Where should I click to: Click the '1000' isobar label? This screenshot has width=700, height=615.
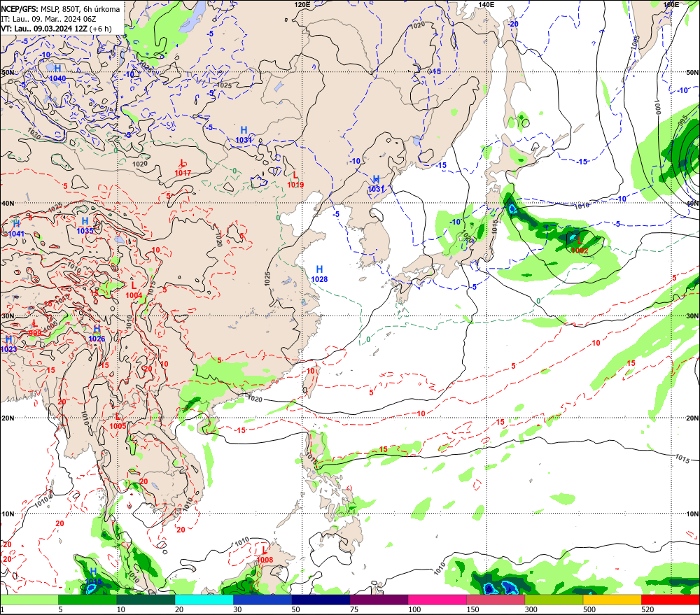pos(657,107)
